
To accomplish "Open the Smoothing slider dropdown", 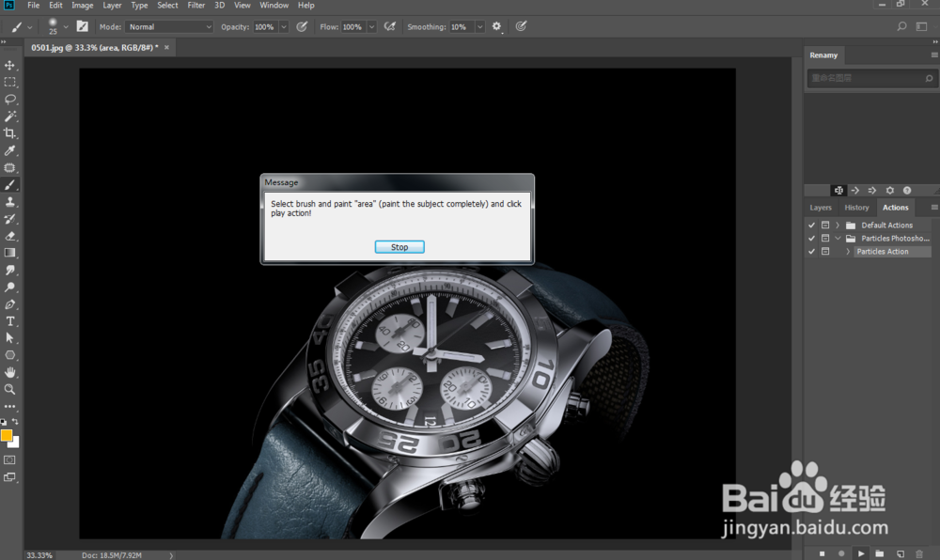I will click(x=479, y=27).
